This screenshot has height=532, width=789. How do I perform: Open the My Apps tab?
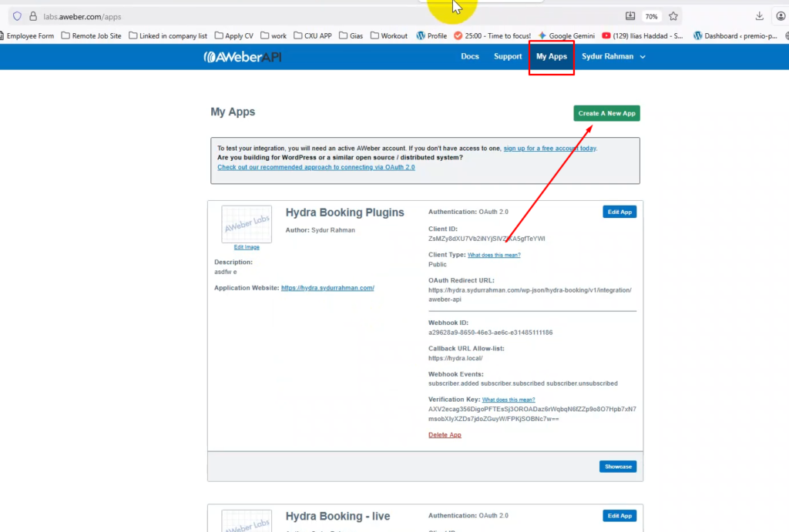coord(552,57)
